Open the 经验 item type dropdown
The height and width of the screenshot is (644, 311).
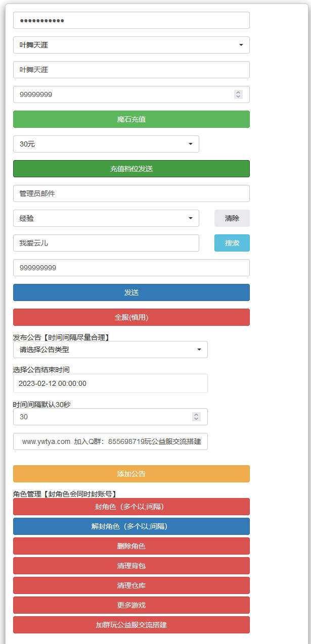point(106,218)
